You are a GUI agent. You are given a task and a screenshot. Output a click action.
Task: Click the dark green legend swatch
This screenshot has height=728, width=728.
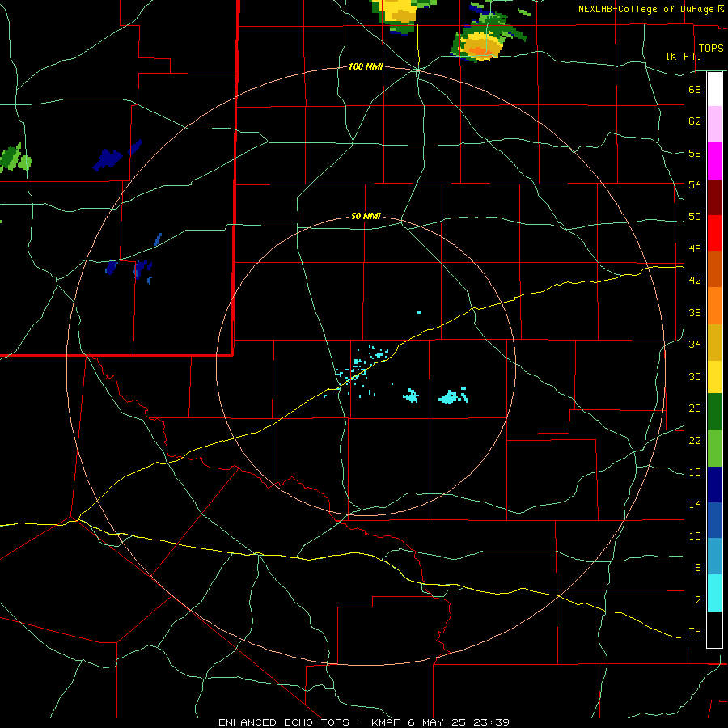714,412
